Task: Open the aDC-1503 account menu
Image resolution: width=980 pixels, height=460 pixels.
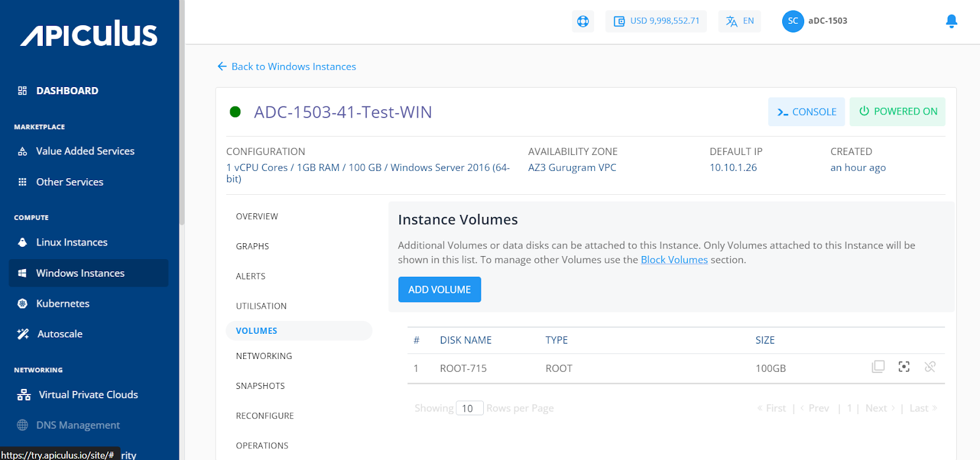Action: tap(827, 21)
